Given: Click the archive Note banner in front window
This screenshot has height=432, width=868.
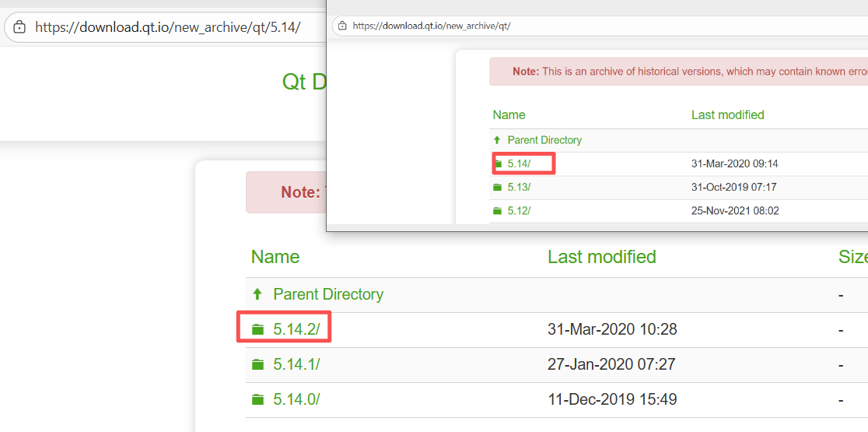Looking at the screenshot, I should coord(678,72).
